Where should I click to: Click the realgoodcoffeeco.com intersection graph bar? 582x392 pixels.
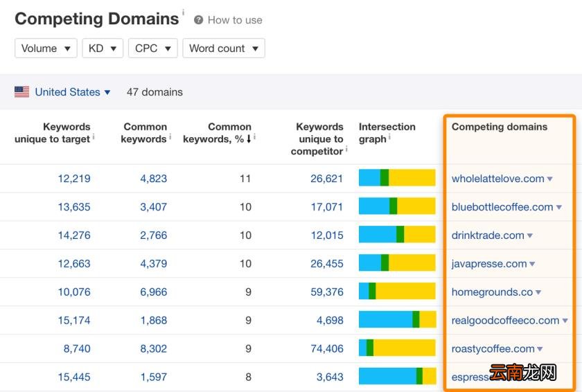tap(397, 319)
